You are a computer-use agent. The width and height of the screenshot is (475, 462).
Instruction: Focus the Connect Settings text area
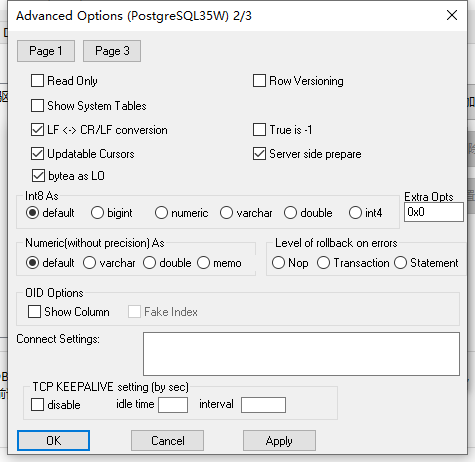point(301,354)
